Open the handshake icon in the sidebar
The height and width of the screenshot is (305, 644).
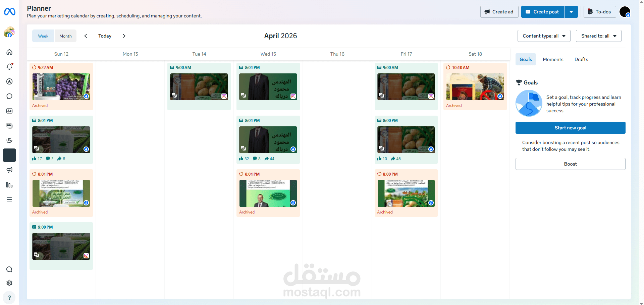(9, 140)
